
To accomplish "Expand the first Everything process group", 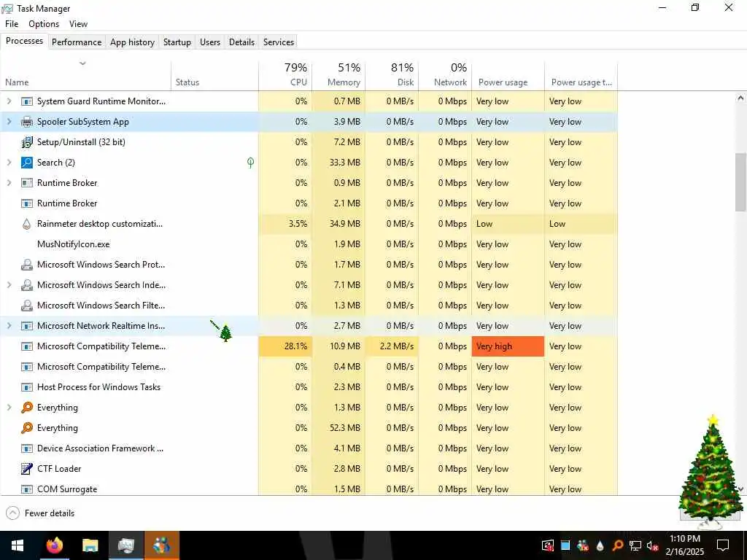I will coord(9,408).
